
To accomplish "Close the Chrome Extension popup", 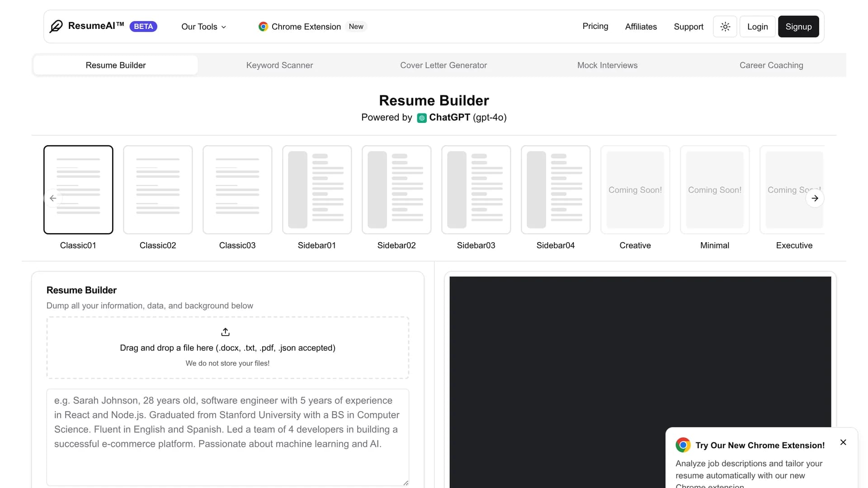I will click(x=843, y=442).
